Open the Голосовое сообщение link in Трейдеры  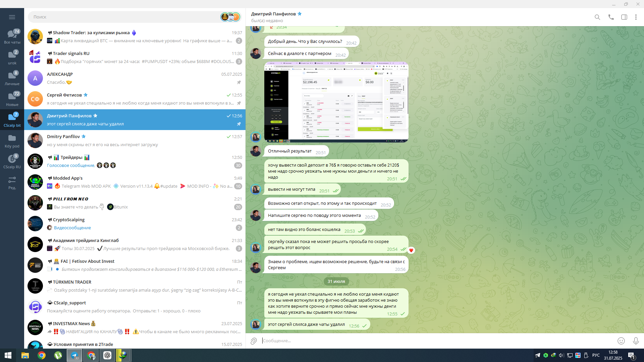tap(71, 166)
